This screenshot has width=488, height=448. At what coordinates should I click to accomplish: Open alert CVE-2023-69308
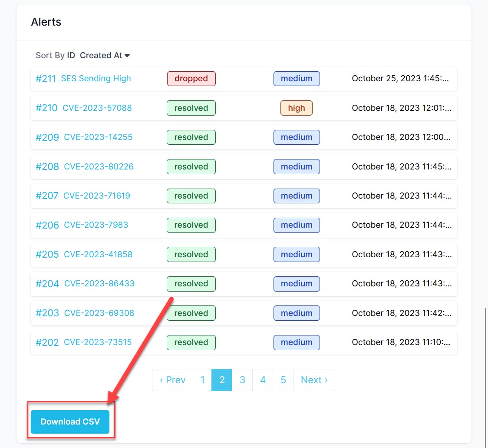[x=99, y=313]
